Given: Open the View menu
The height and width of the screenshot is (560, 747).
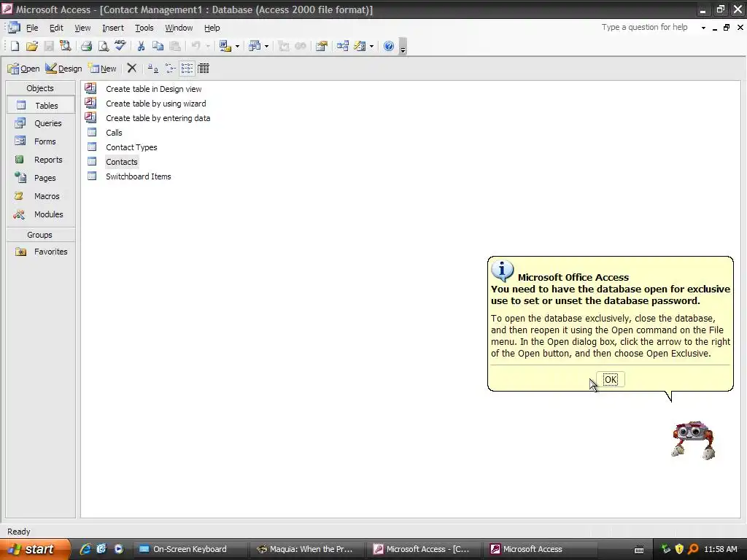Looking at the screenshot, I should [82, 28].
